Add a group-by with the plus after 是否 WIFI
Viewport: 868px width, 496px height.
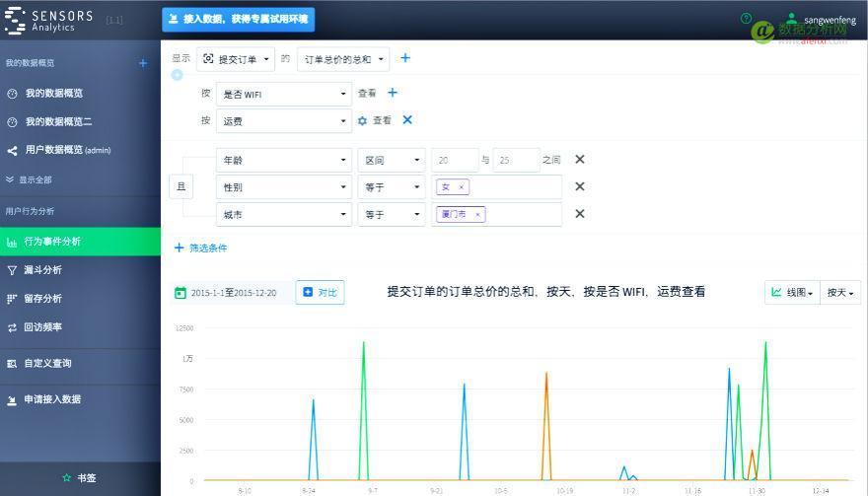tap(393, 93)
